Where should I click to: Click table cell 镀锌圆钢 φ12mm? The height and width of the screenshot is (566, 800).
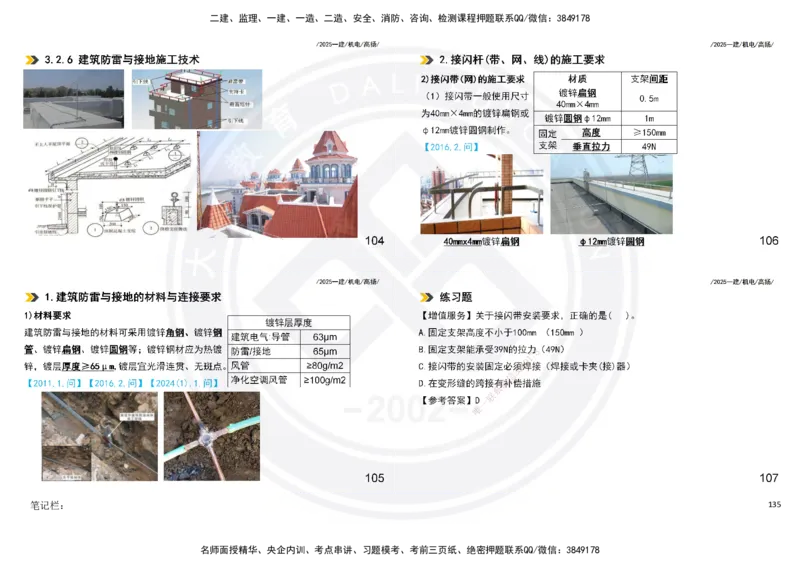pyautogui.click(x=578, y=118)
